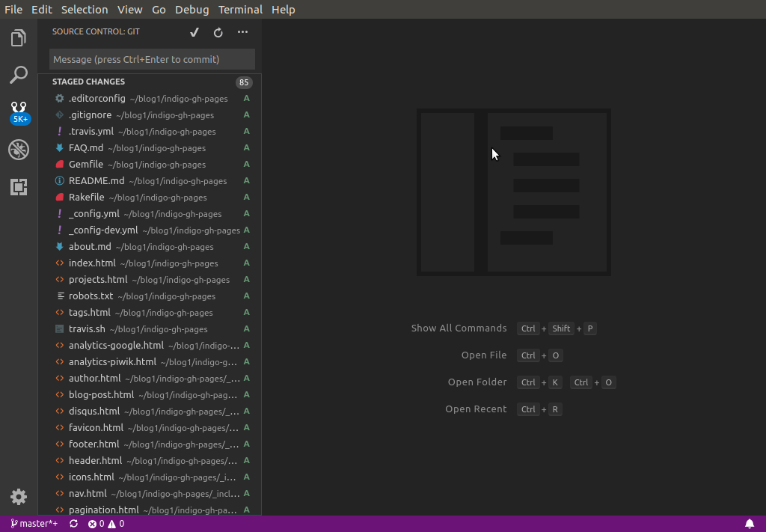Open the Extensions view icon
This screenshot has height=532, width=766.
(19, 187)
